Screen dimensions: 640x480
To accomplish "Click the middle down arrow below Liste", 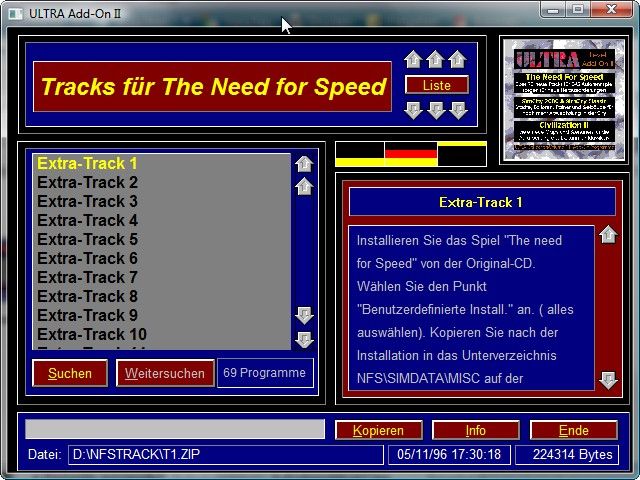I will pos(436,110).
